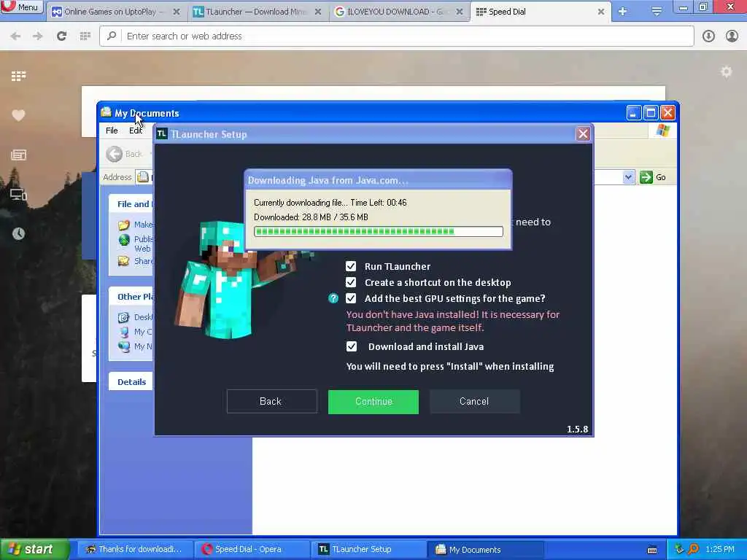Click the 1:25 PM clock
The width and height of the screenshot is (747, 560).
tap(720, 550)
